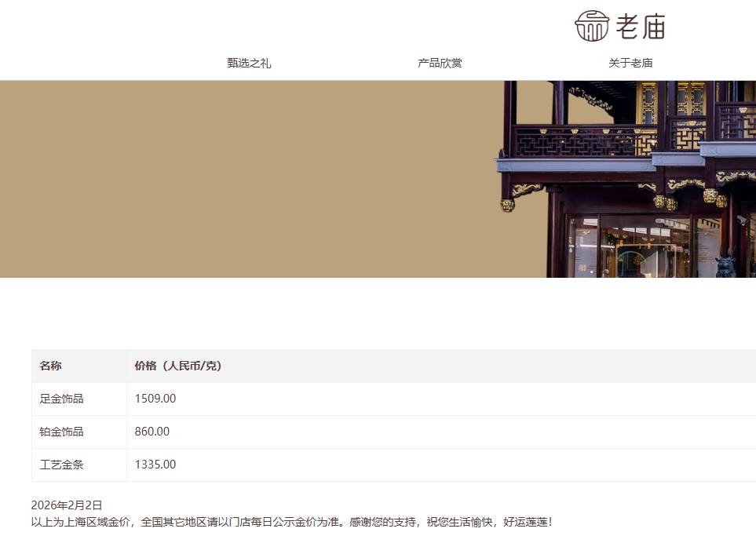756x554 pixels.
Task: Select the 1335.00 gold bar price
Action: (155, 465)
